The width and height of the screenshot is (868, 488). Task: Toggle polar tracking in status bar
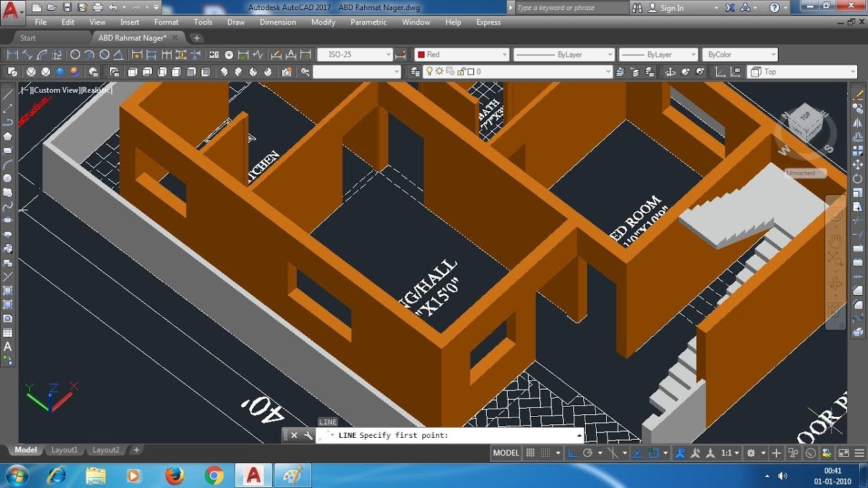click(588, 453)
